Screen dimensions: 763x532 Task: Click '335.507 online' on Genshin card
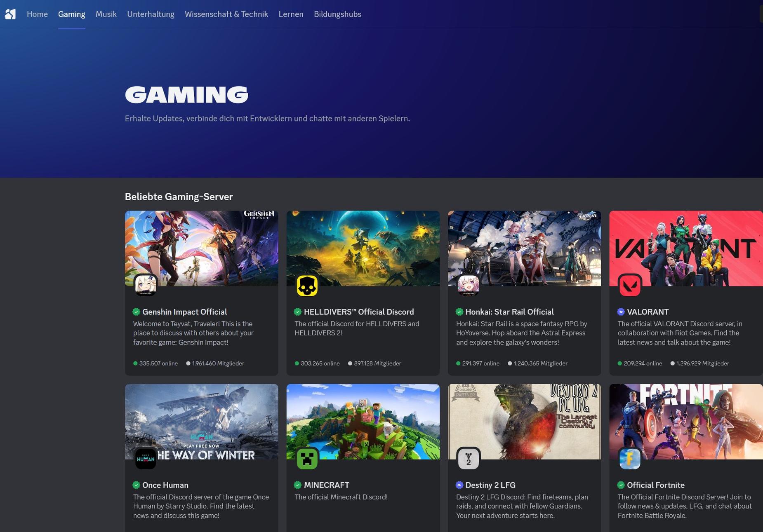click(155, 363)
